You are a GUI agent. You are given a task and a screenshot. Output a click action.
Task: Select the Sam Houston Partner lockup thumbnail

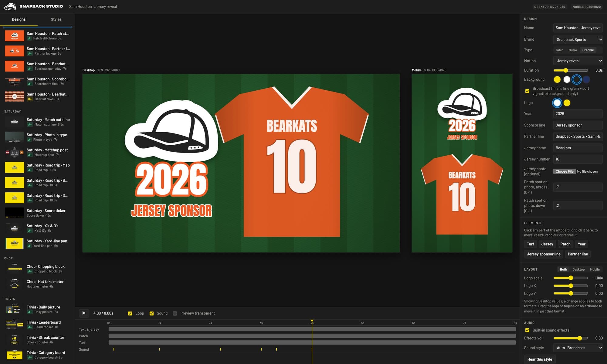pos(15,51)
